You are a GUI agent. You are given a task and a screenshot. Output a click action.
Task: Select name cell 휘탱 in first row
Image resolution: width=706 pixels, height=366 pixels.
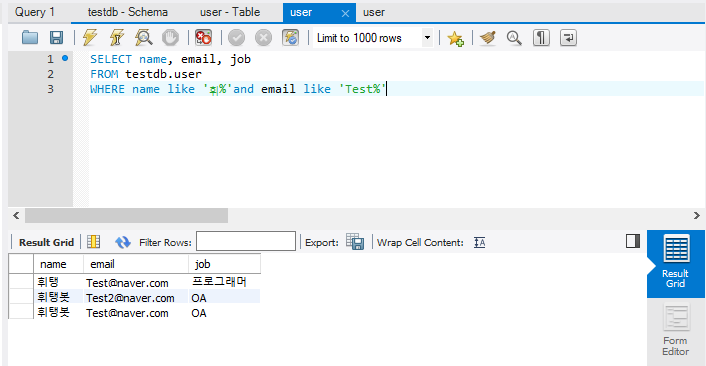[59, 282]
